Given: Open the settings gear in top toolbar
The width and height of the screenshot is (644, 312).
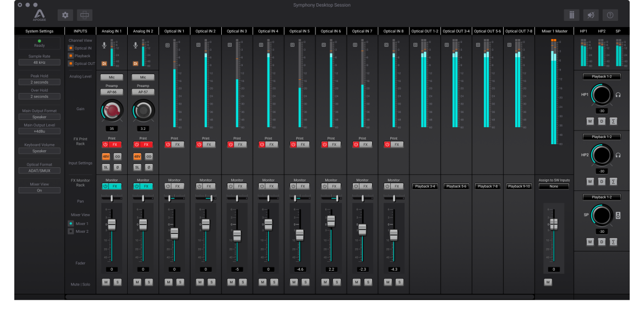Looking at the screenshot, I should tap(66, 15).
